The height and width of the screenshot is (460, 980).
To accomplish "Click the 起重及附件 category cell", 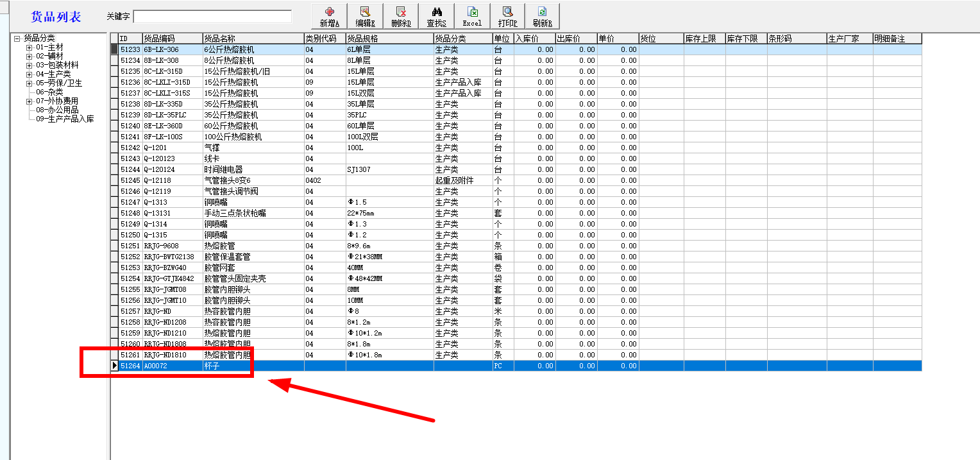I will pyautogui.click(x=462, y=180).
